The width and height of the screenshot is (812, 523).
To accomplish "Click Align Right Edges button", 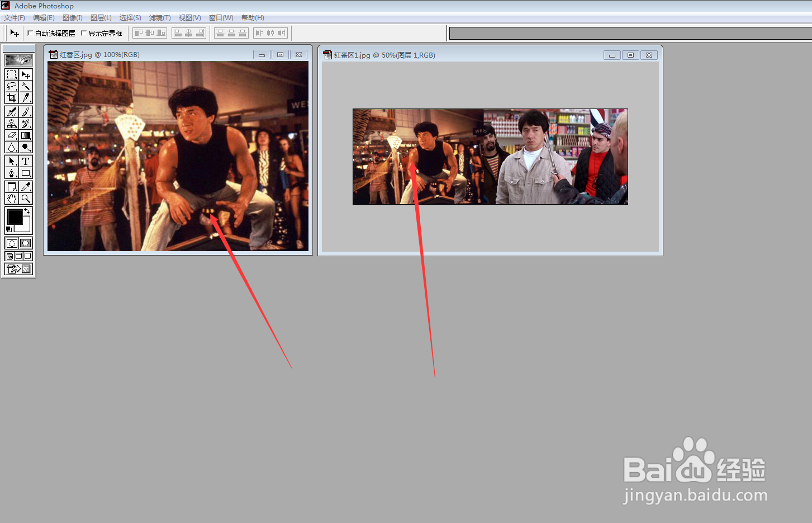I will 200,33.
